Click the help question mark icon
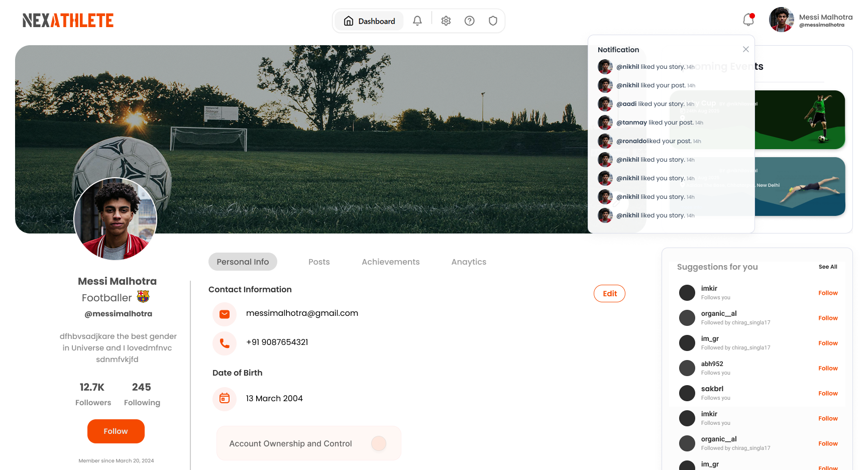The image size is (868, 470). coord(470,21)
